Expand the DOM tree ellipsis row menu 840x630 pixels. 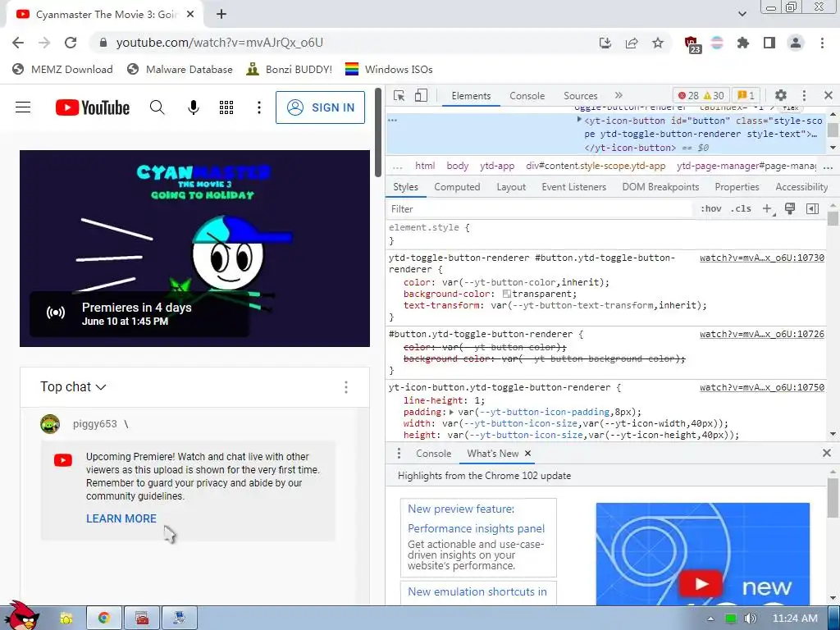[x=393, y=120]
